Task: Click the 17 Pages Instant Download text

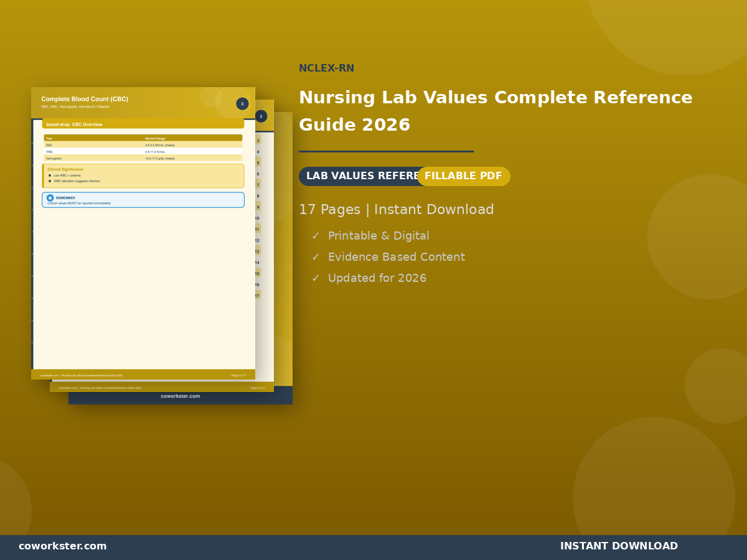Action: click(396, 210)
